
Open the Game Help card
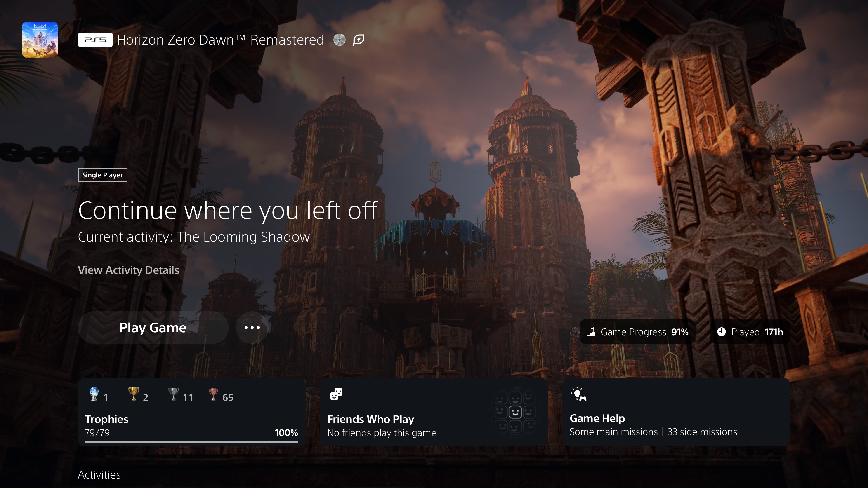[676, 412]
